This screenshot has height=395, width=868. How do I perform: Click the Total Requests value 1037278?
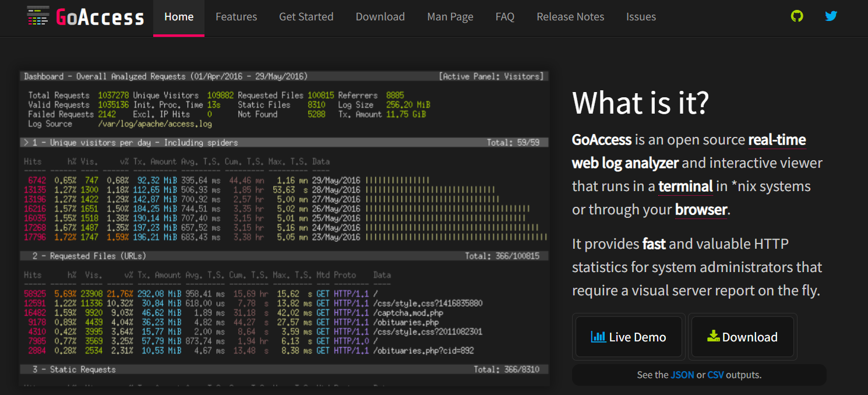[x=113, y=96]
